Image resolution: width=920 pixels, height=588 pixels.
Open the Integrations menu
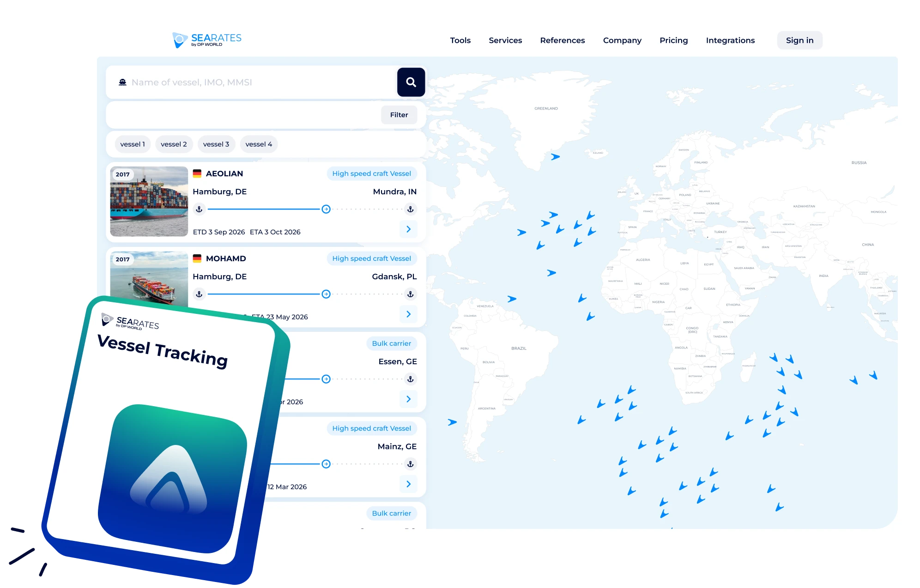(730, 41)
